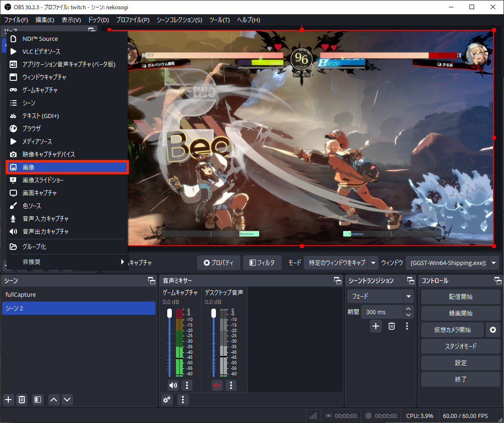Add a new scene transition

tap(376, 326)
